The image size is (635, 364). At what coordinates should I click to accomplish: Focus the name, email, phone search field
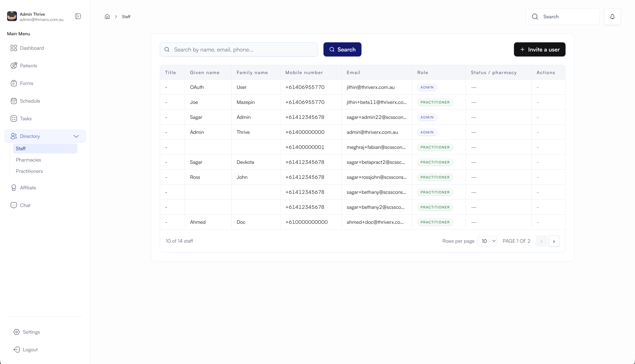[239, 50]
